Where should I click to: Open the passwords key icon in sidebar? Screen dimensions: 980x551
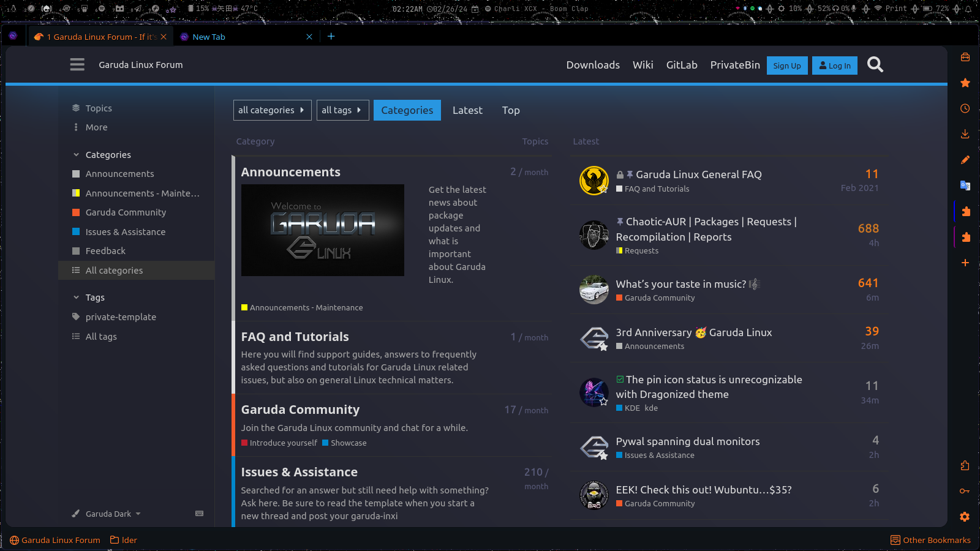[965, 491]
